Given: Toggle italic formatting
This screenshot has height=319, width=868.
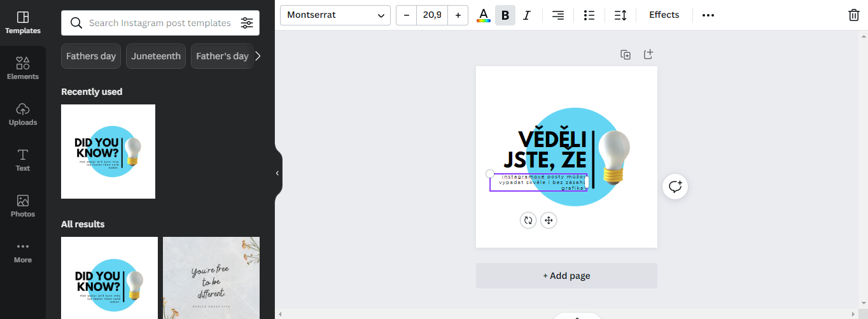Looking at the screenshot, I should tap(527, 15).
